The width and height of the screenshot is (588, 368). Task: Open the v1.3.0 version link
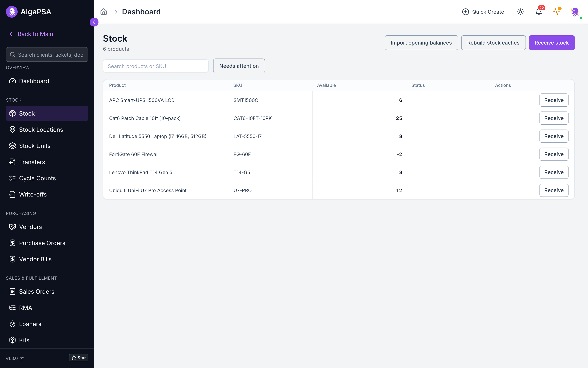tap(15, 358)
